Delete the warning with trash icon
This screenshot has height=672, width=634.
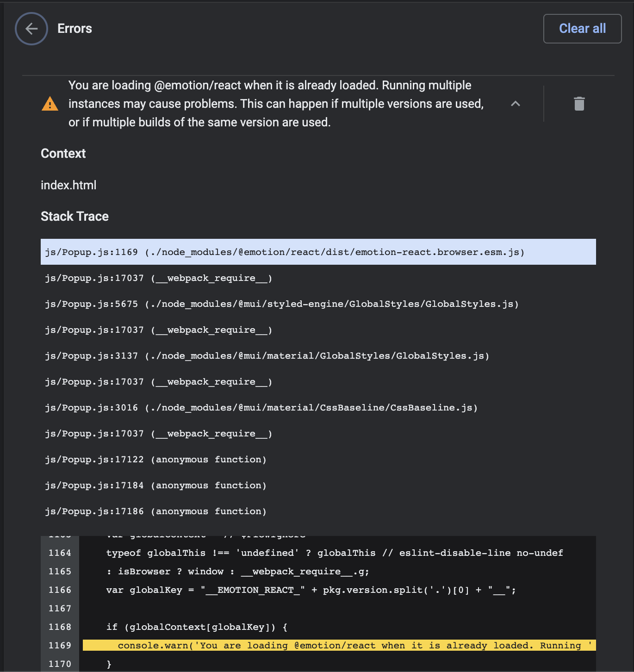pos(579,104)
